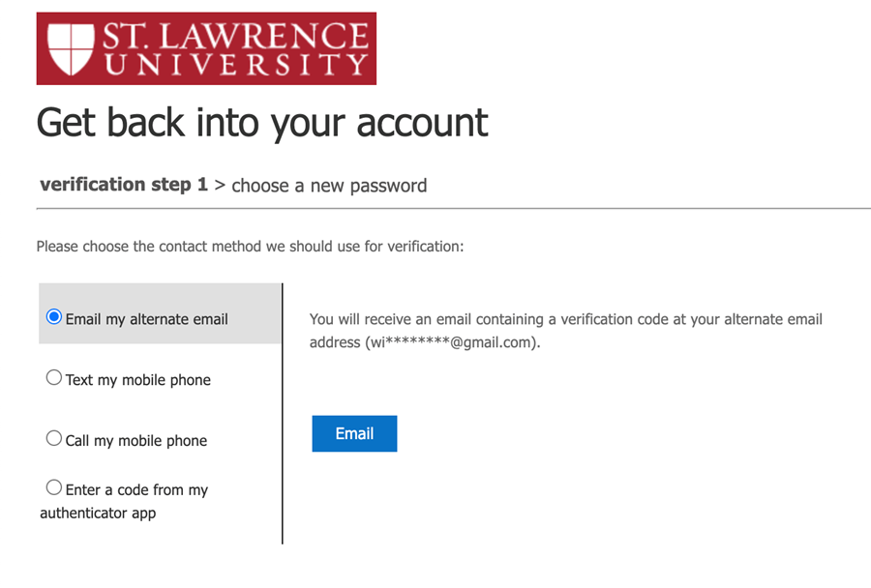This screenshot has width=871, height=588.
Task: Go to the choose a new password step
Action: 329,186
